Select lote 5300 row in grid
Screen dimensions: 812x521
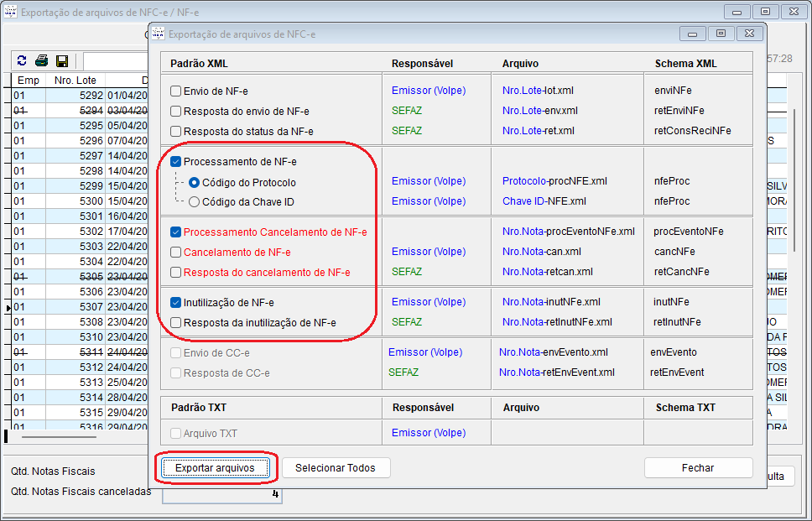(x=75, y=201)
